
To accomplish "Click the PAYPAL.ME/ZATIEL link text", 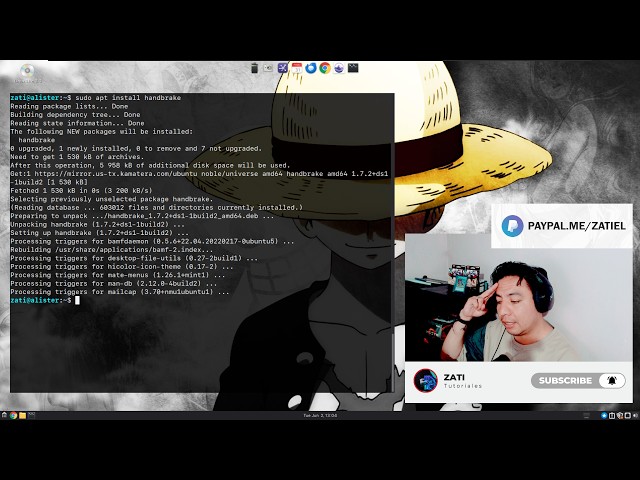I will click(x=576, y=226).
